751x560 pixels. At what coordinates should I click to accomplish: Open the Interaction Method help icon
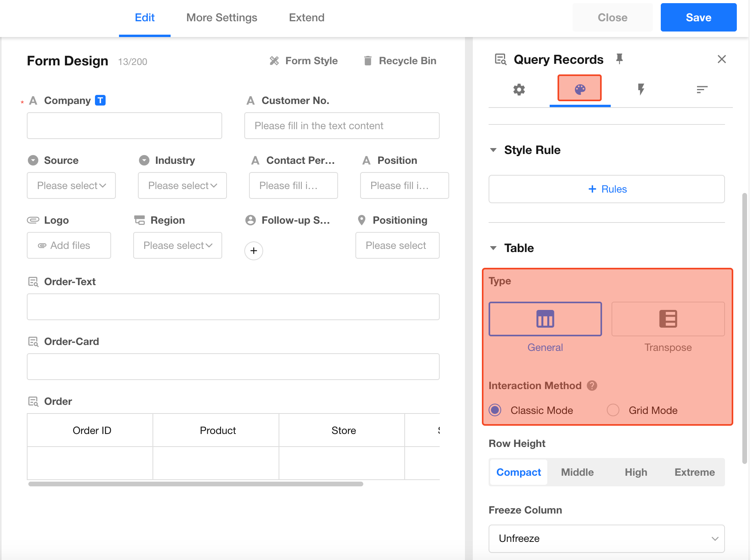pyautogui.click(x=592, y=386)
